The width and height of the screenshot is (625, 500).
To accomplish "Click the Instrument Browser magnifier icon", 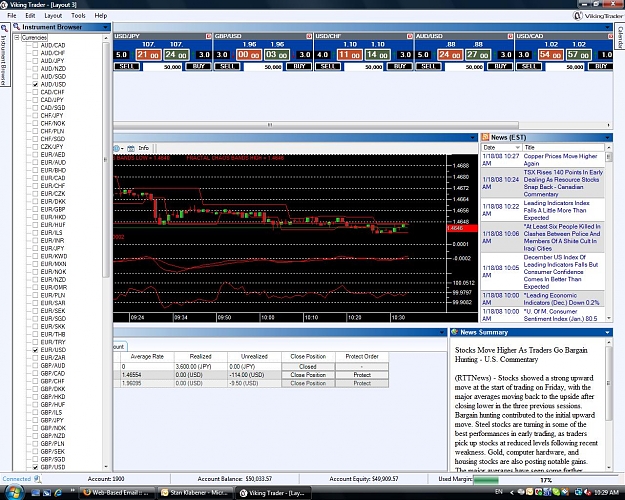I will pyautogui.click(x=16, y=27).
